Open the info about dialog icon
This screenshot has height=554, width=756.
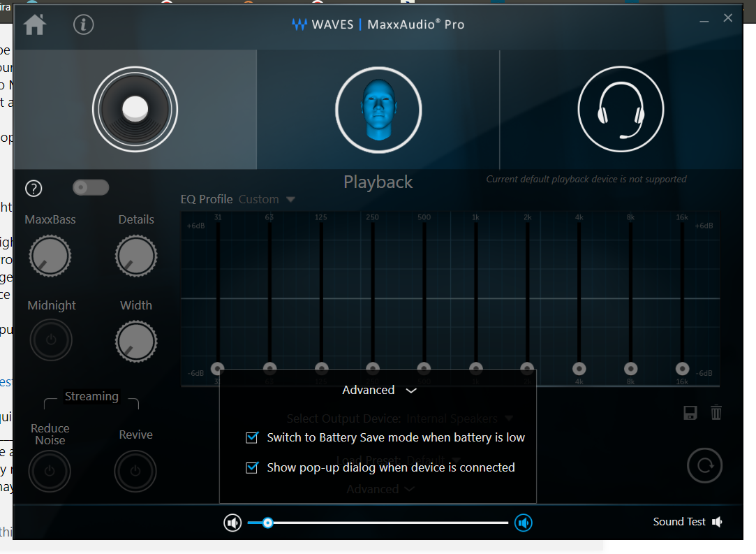pyautogui.click(x=83, y=24)
